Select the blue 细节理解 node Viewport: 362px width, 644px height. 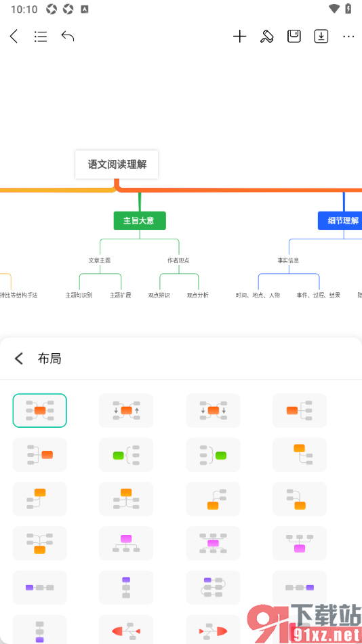point(341,220)
